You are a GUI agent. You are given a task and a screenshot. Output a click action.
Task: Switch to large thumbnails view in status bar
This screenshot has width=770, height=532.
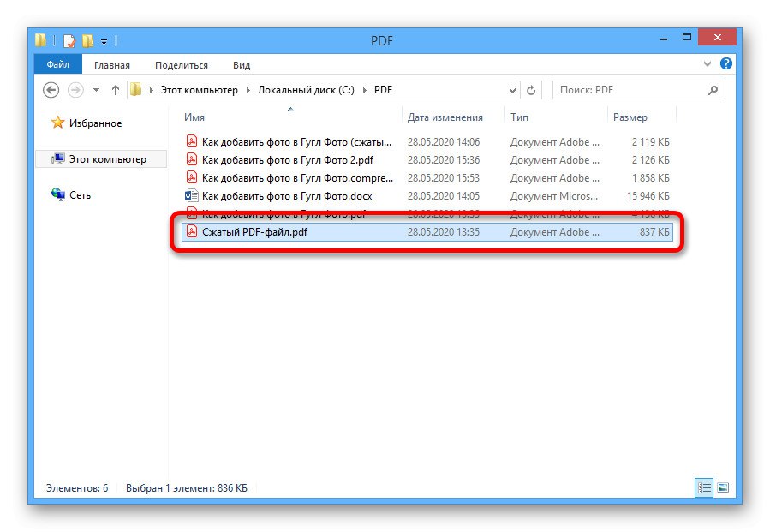[724, 487]
